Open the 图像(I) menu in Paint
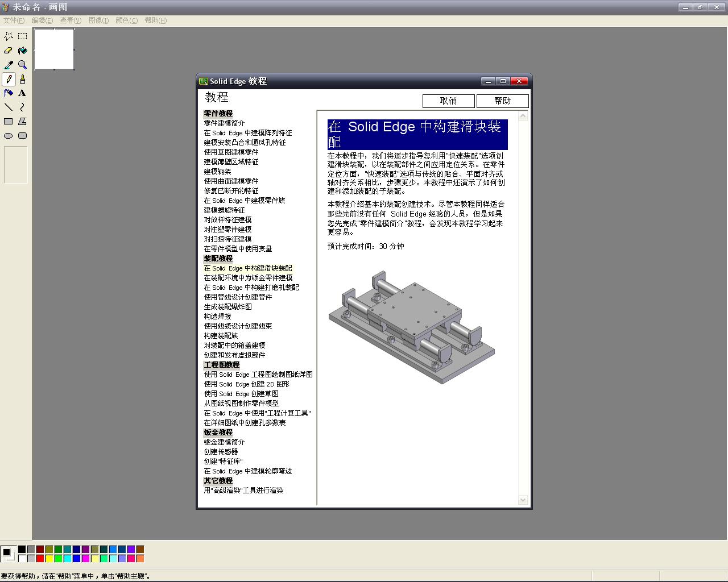The image size is (728, 582). coord(98,20)
